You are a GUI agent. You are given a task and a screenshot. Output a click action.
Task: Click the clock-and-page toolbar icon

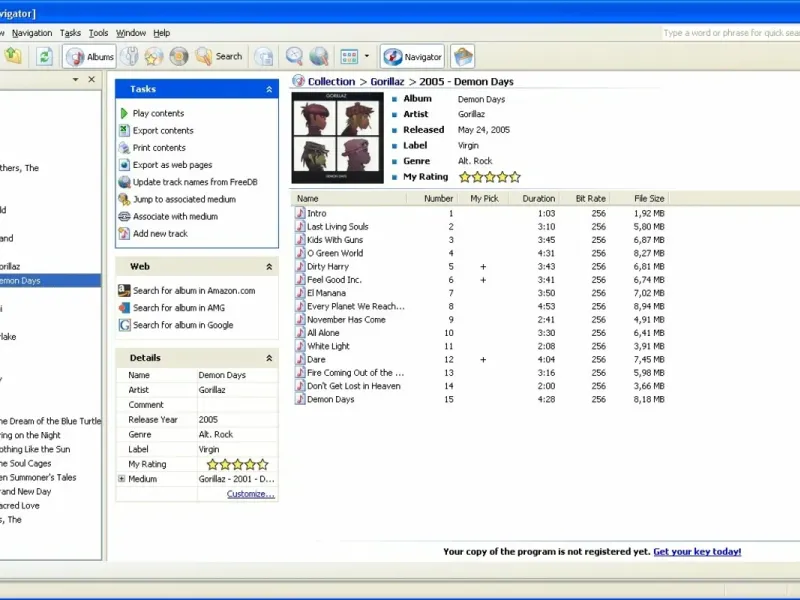pos(264,56)
